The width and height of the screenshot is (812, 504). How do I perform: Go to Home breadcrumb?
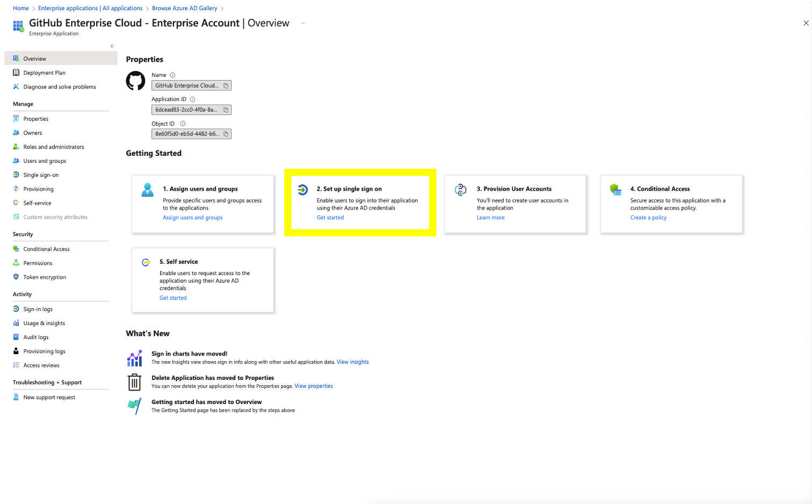[x=21, y=8]
